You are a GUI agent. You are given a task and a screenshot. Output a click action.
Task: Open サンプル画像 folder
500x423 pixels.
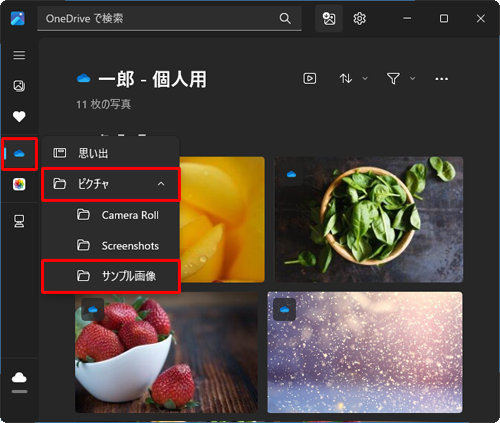click(x=111, y=276)
